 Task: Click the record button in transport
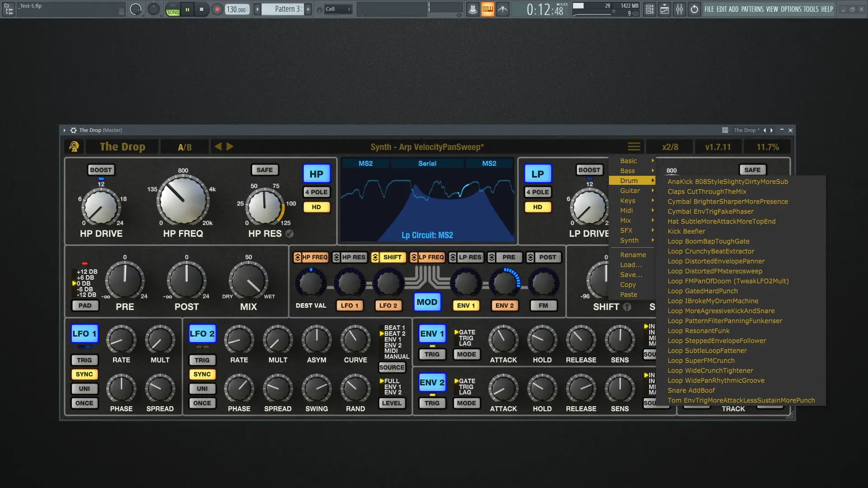click(x=217, y=9)
